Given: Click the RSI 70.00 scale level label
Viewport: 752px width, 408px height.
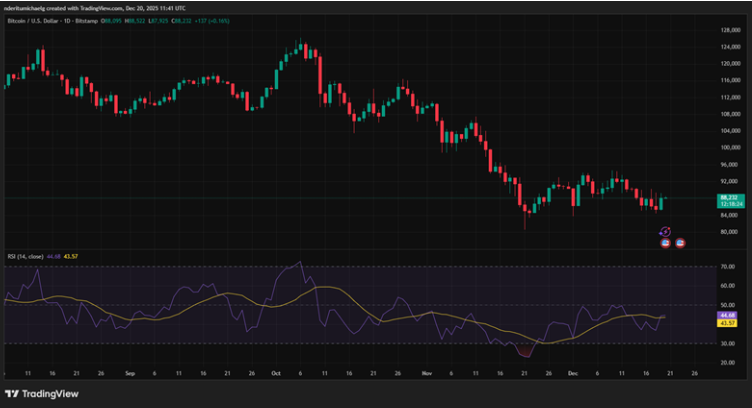Looking at the screenshot, I should (728, 267).
